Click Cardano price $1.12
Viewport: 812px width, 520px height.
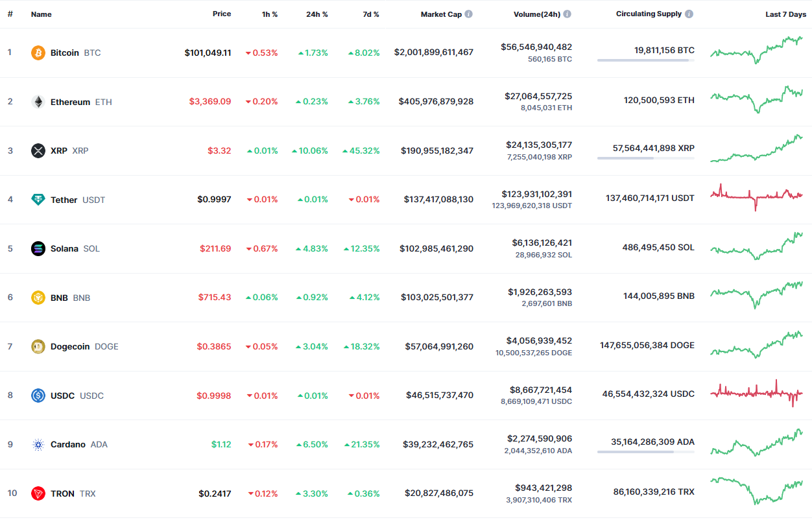(x=221, y=444)
